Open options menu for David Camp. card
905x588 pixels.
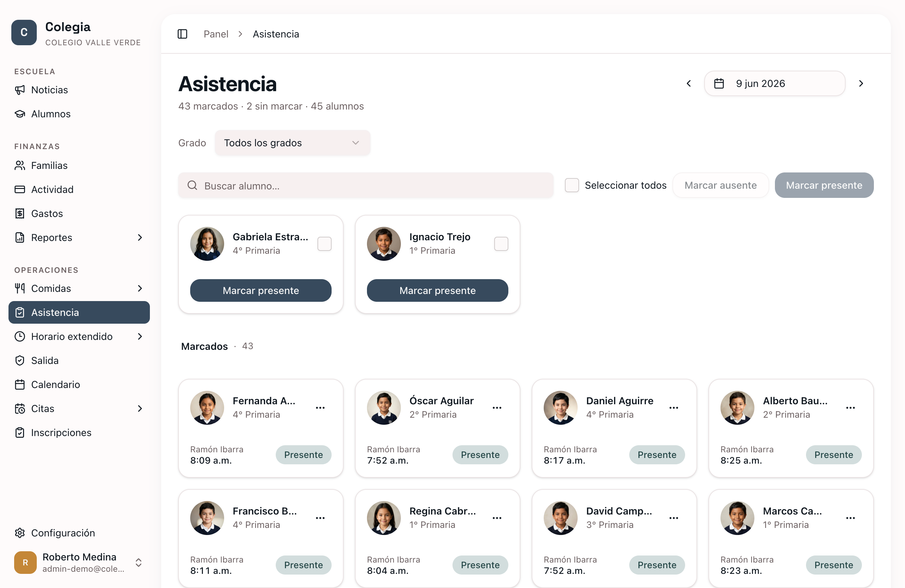(674, 518)
